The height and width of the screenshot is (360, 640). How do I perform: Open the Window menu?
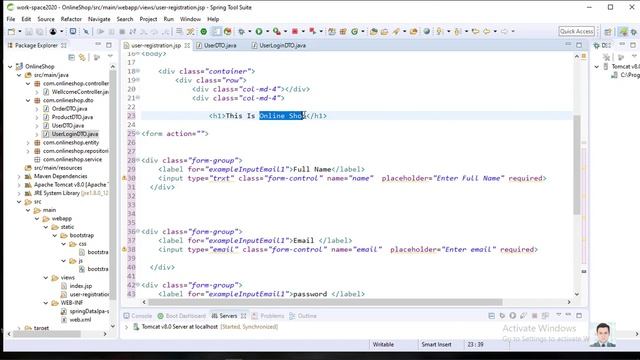point(190,19)
